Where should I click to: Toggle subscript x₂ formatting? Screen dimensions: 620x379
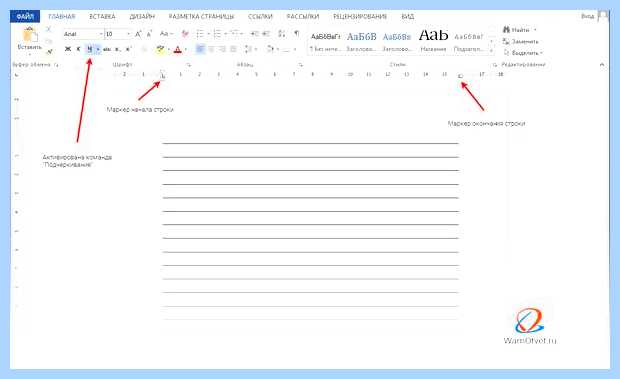(117, 49)
